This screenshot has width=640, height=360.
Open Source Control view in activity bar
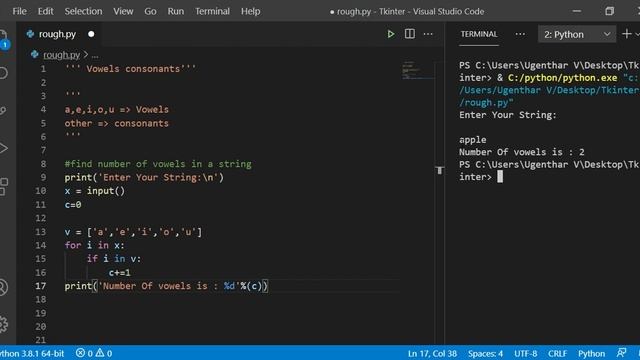tap(3, 111)
